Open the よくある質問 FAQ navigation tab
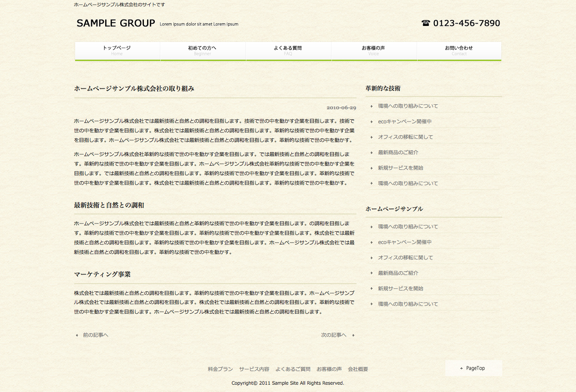Viewport: 576px width, 392px height. [288, 51]
